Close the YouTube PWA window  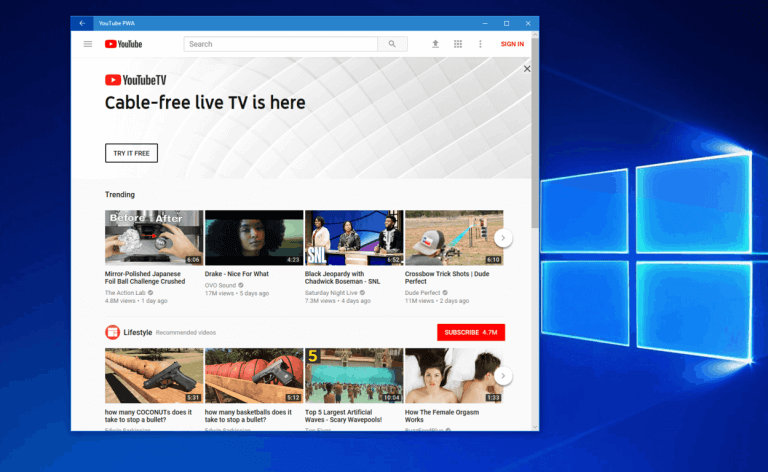point(528,23)
